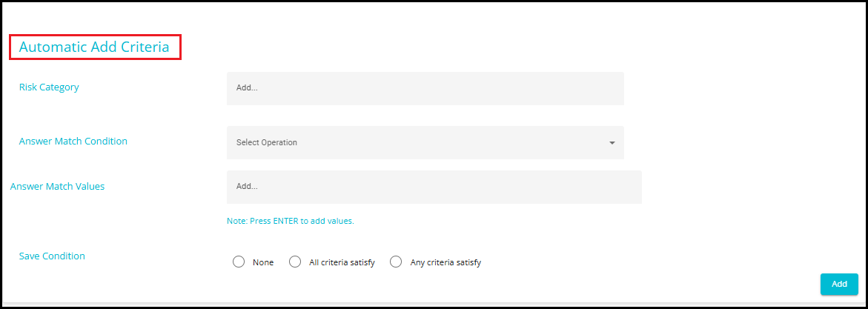868x309 pixels.
Task: Click the Add... placeholder in Risk Category
Action: pyautogui.click(x=247, y=87)
